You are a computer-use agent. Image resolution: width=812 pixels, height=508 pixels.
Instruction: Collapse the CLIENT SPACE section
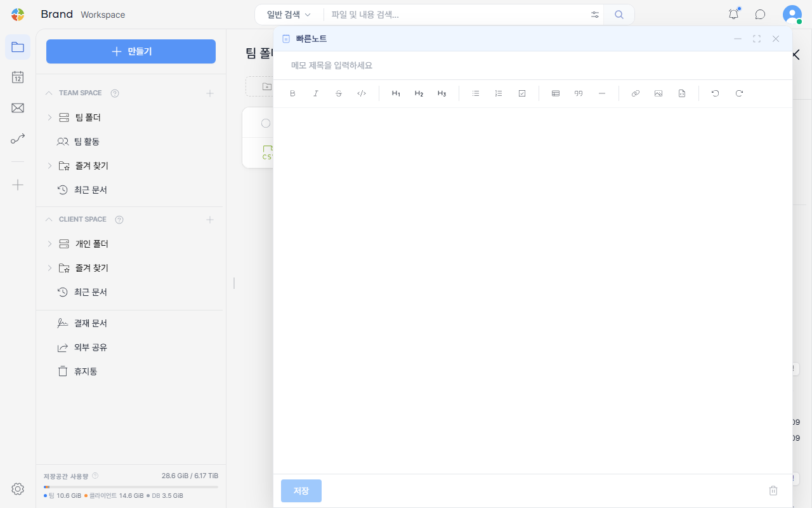(x=49, y=220)
